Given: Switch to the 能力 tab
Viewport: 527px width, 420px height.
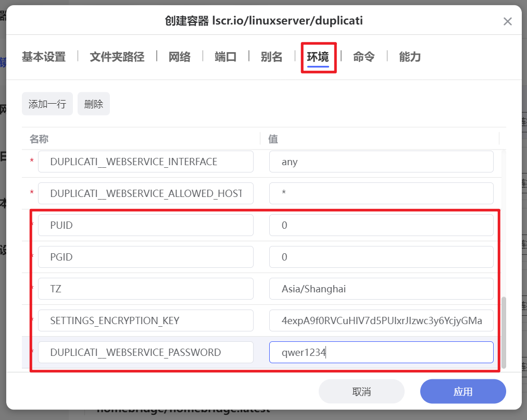Looking at the screenshot, I should 409,57.
